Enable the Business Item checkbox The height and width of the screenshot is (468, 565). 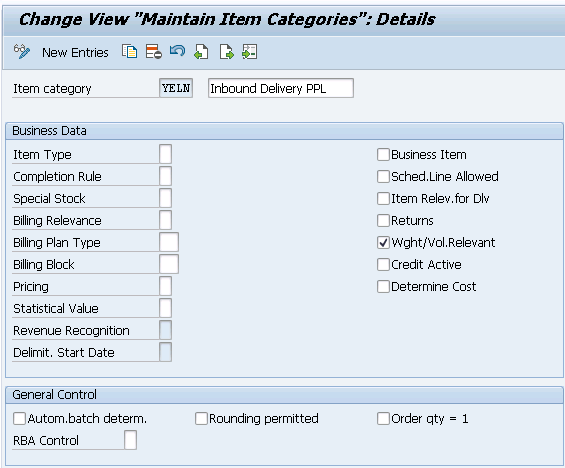click(x=383, y=155)
